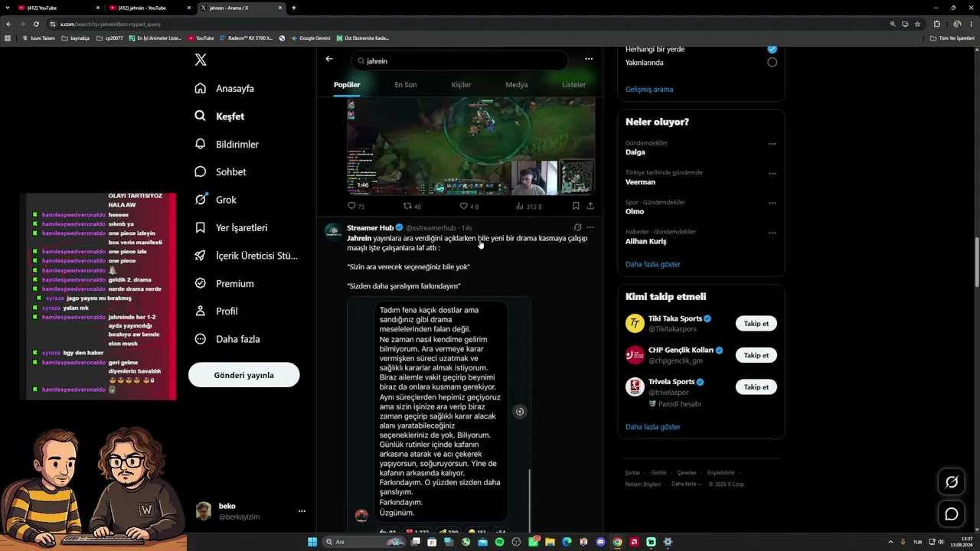The width and height of the screenshot is (980, 551).
Task: Open Spotify from the taskbar
Action: [x=500, y=542]
